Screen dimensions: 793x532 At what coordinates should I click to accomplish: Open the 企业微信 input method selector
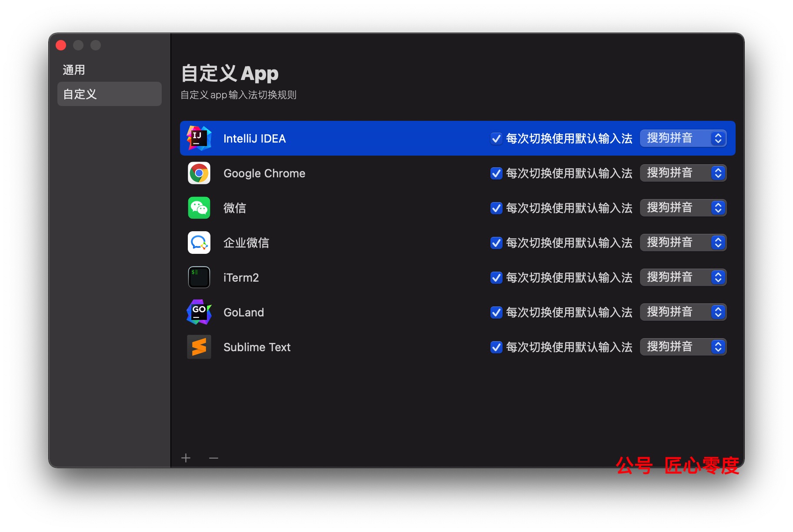coord(683,243)
